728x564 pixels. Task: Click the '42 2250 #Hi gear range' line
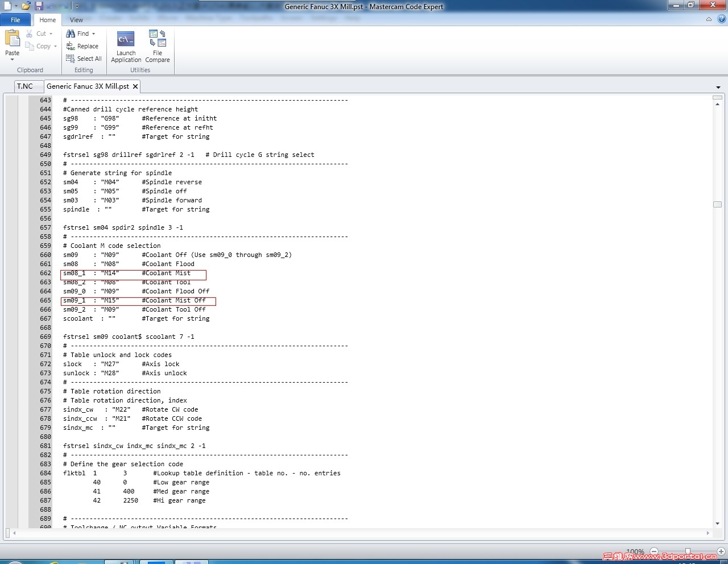click(x=150, y=500)
